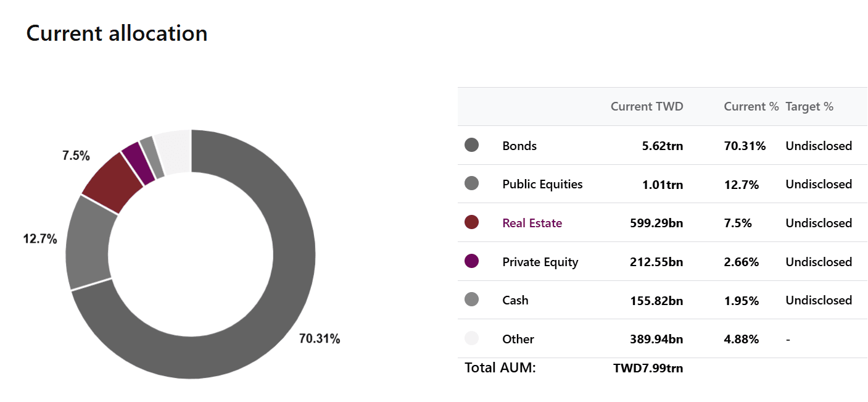Click the Current TWD column header
This screenshot has width=868, height=402.
click(x=647, y=106)
